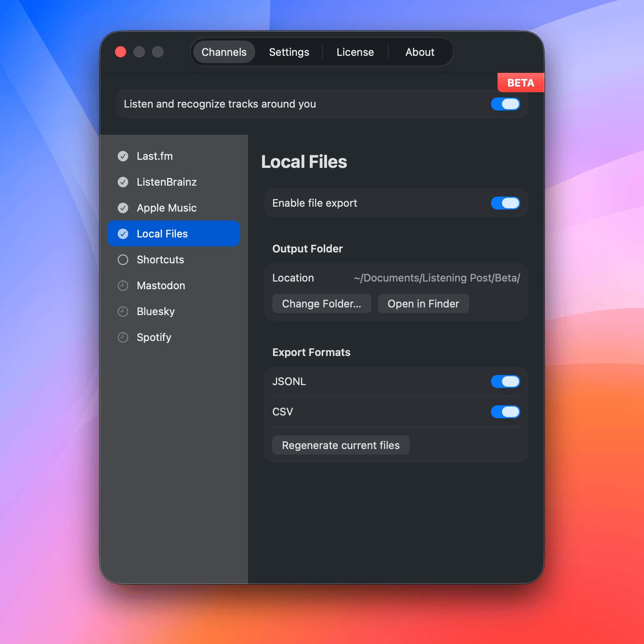Click the red BETA badge
The image size is (644, 644).
click(x=521, y=83)
